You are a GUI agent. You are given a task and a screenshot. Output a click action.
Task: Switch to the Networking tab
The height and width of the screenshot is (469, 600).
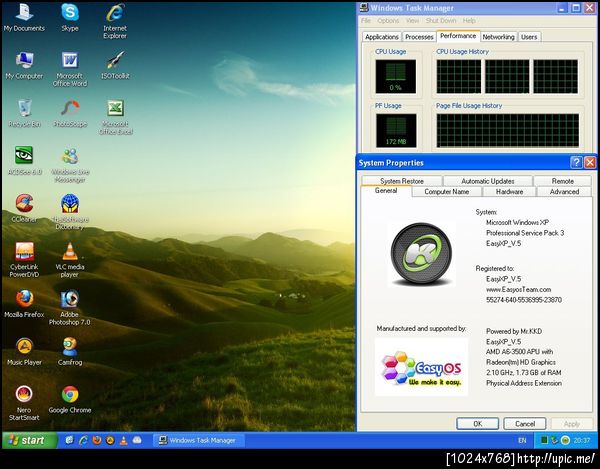[498, 37]
